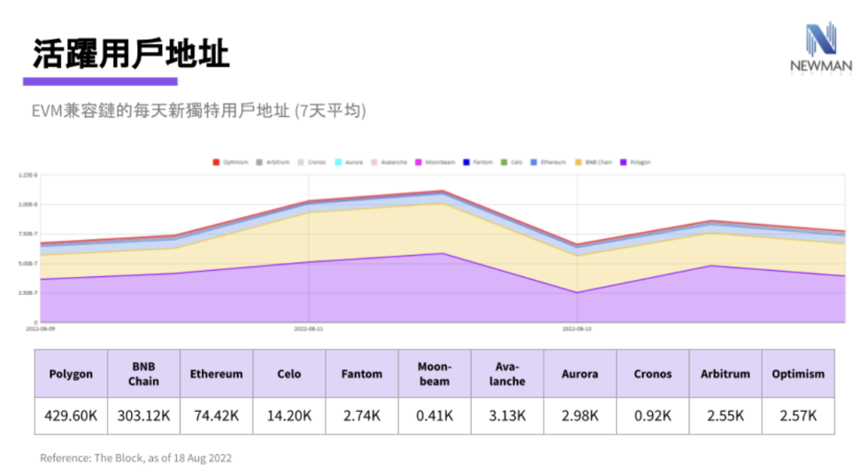Click the Aurora legend label text

tap(354, 162)
